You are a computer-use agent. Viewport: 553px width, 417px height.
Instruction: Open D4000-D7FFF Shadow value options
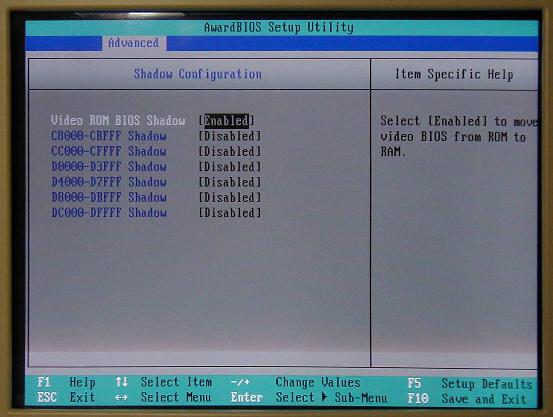tap(230, 182)
